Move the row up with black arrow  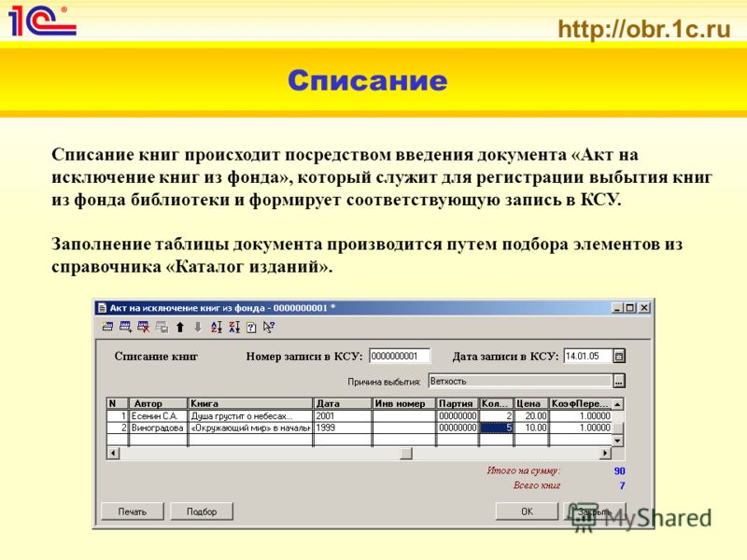(x=180, y=328)
